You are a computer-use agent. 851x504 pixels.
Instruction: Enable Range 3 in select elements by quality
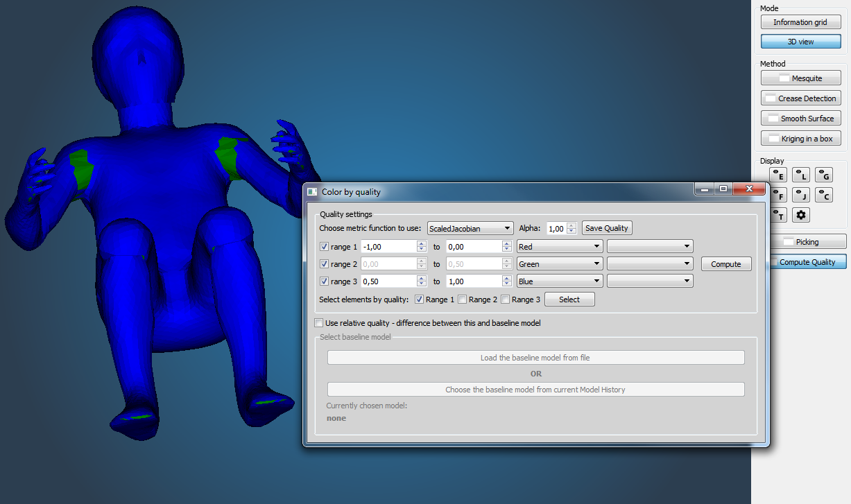[x=505, y=299]
